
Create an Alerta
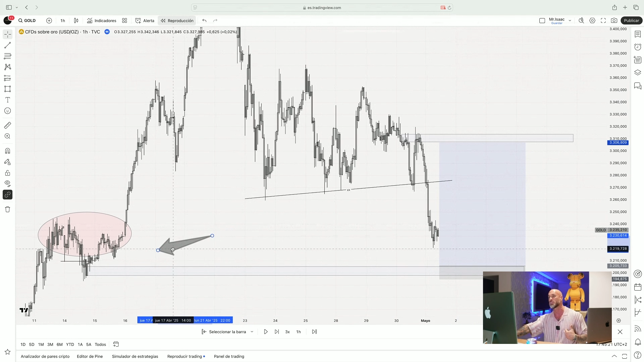click(145, 20)
